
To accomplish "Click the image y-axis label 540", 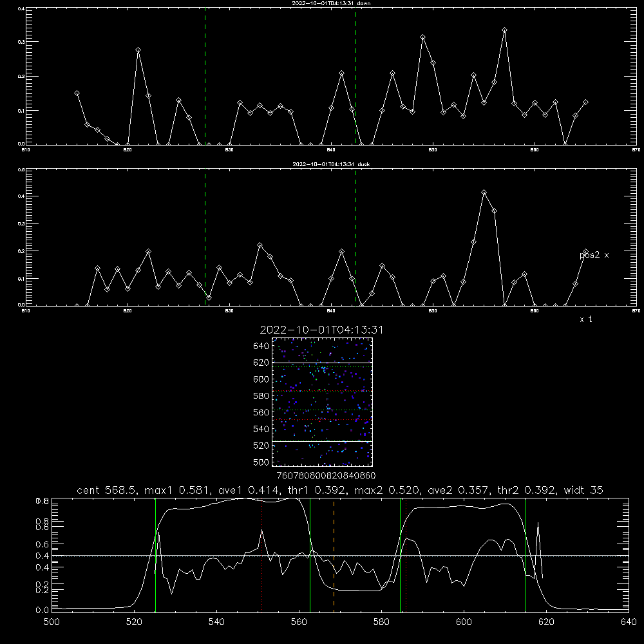I will point(261,429).
